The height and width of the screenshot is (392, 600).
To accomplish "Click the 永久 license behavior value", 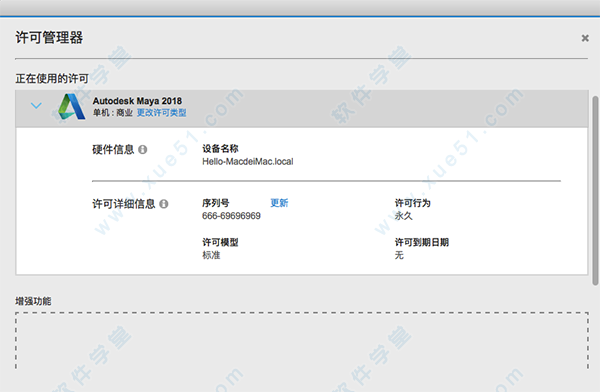I will [404, 216].
